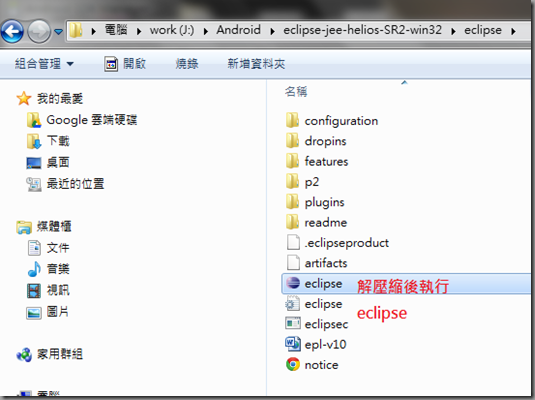535x400 pixels.
Task: Click the 下載 folder icon
Action: pyautogui.click(x=34, y=141)
